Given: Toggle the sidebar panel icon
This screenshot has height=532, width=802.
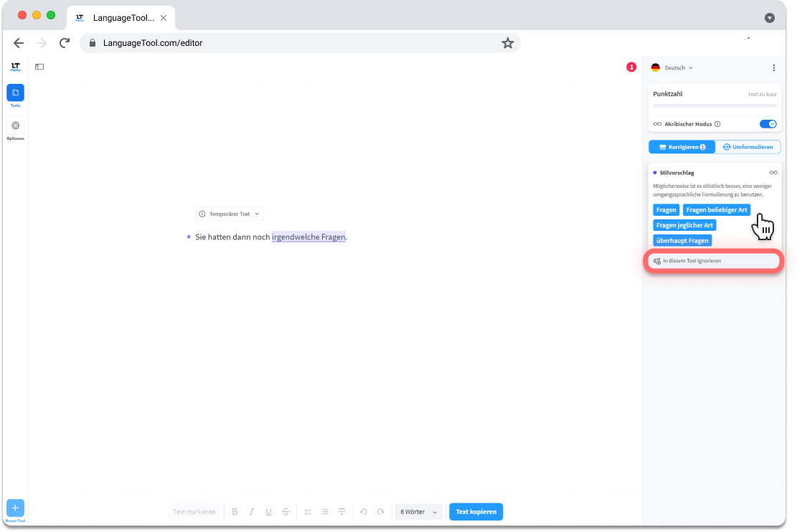Looking at the screenshot, I should point(39,67).
